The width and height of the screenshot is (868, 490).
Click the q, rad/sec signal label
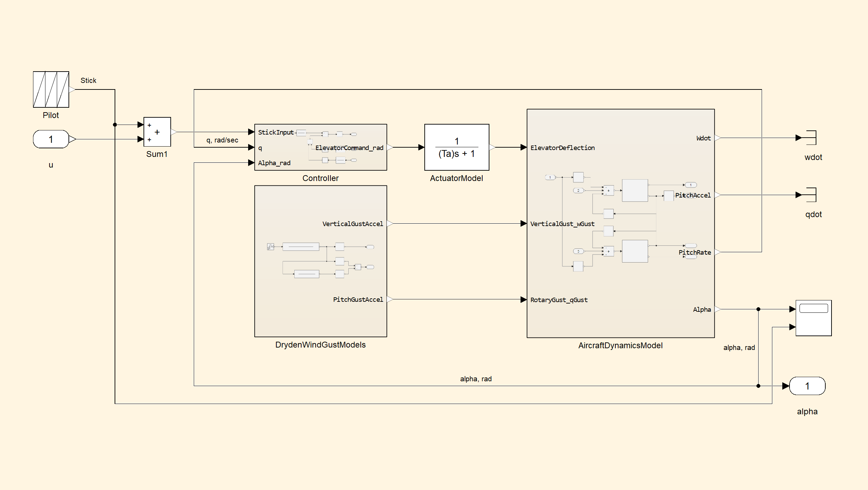[x=222, y=140]
